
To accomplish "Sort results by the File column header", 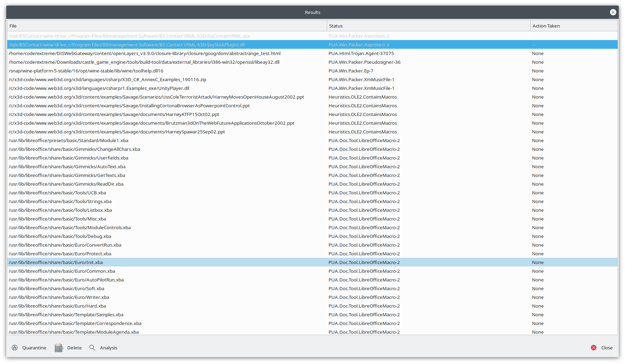I will 167,26.
